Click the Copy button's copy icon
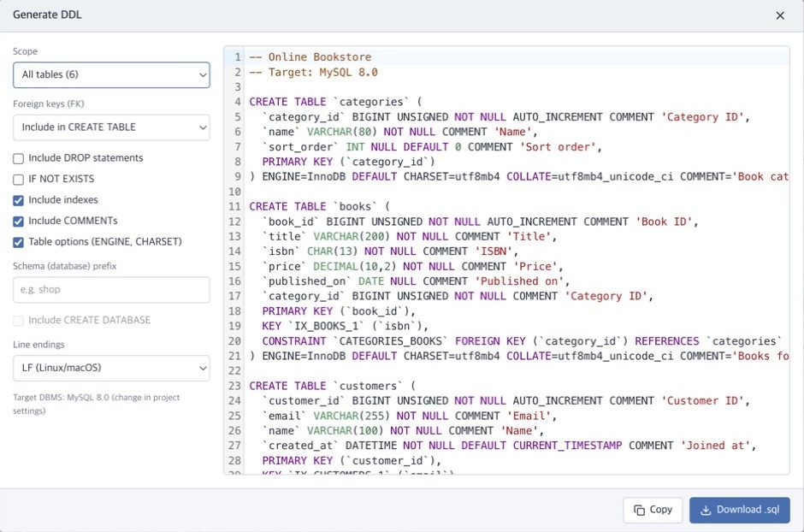Image resolution: width=804 pixels, height=532 pixels. point(639,510)
